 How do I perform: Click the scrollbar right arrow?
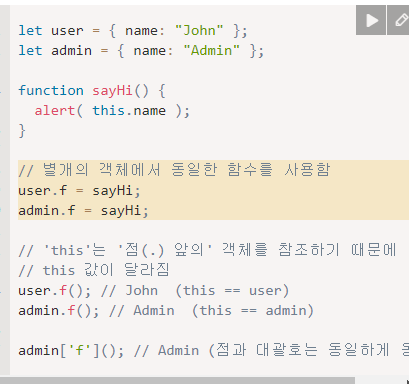pos(407,381)
